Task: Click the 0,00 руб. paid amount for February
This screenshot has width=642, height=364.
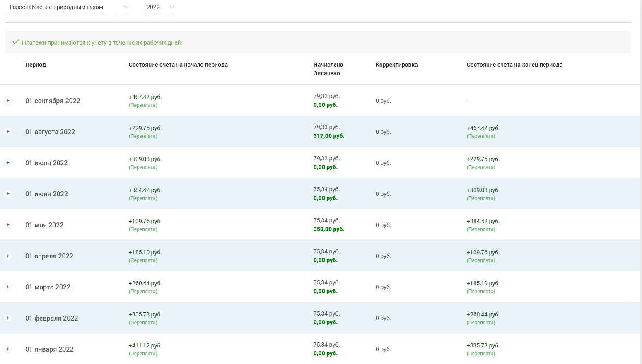Action: click(x=326, y=322)
